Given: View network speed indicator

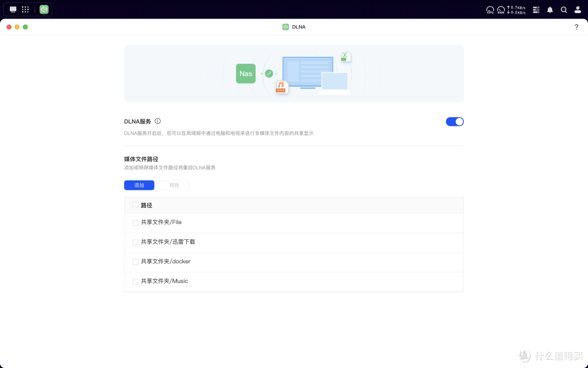Looking at the screenshot, I should tap(516, 10).
